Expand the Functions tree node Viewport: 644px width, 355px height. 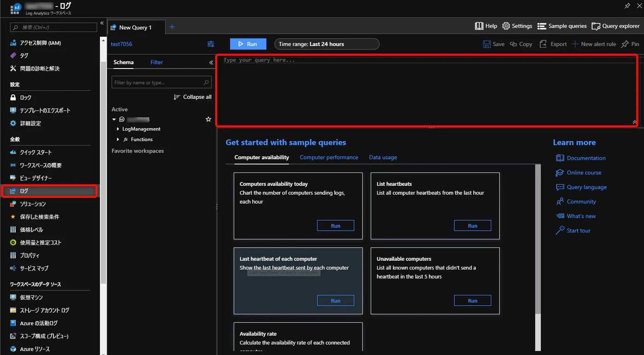(118, 139)
